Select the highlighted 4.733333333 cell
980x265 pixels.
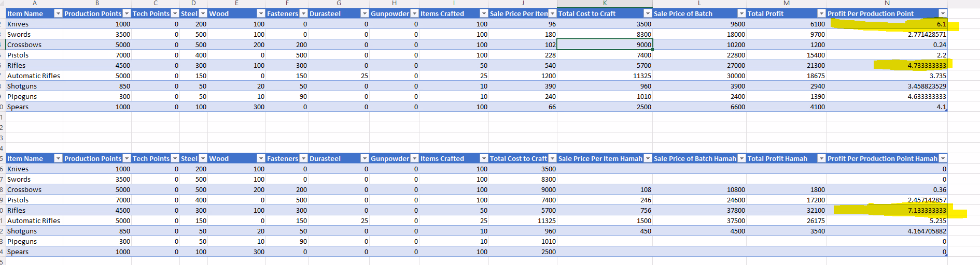pyautogui.click(x=887, y=65)
